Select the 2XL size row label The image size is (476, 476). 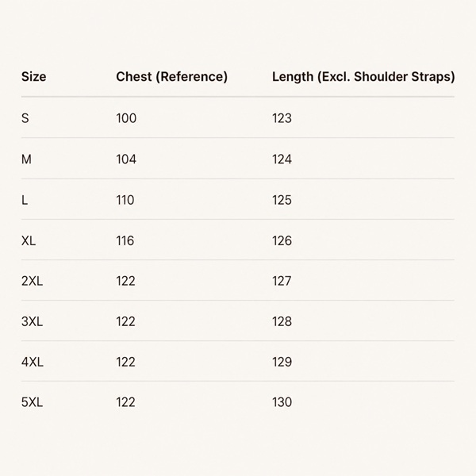click(32, 281)
